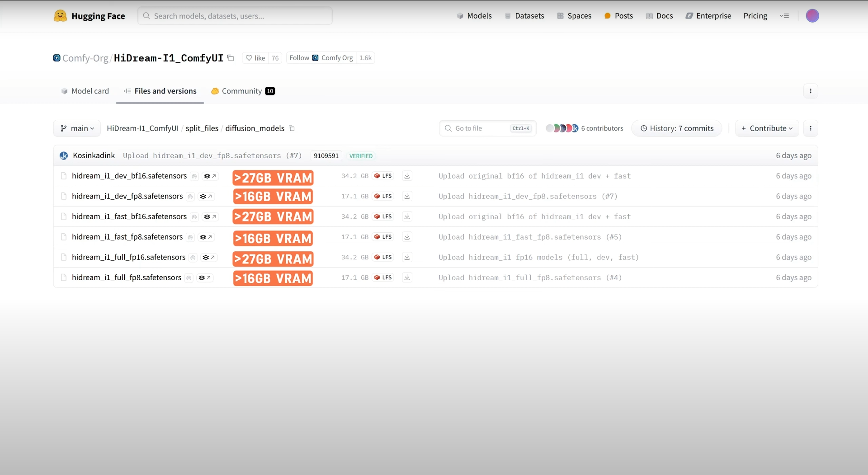
Task: Open Enterprise in the top navigation
Action: click(708, 16)
